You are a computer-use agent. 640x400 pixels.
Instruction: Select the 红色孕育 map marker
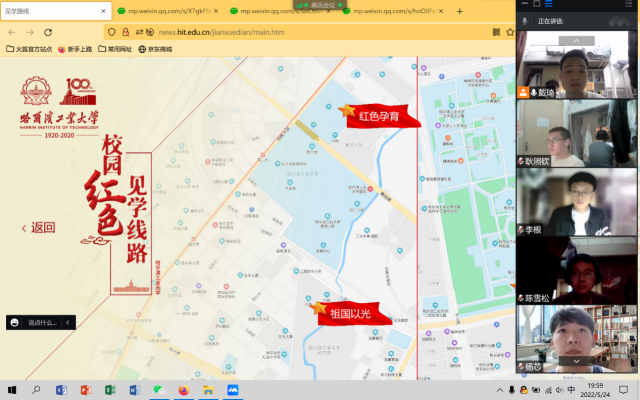click(x=377, y=115)
